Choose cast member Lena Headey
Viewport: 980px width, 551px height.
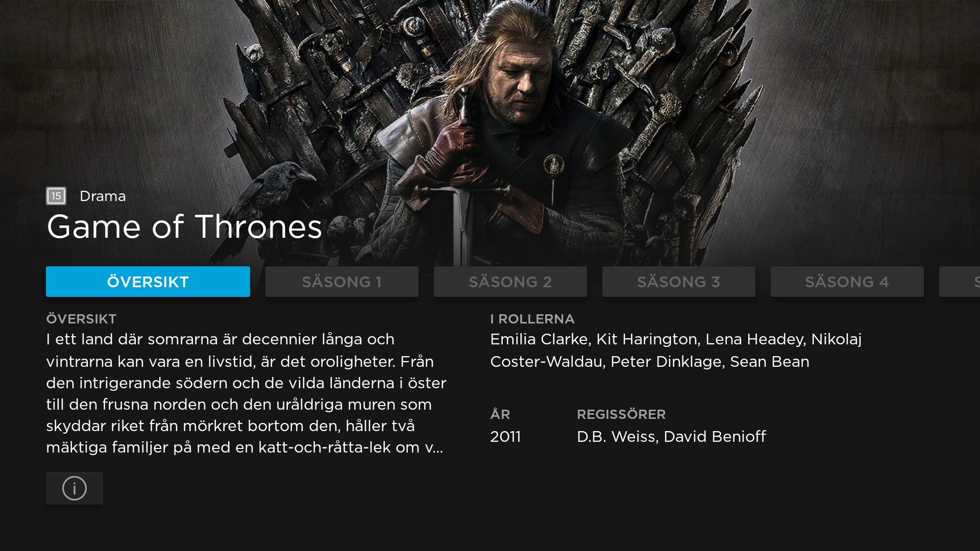(755, 339)
